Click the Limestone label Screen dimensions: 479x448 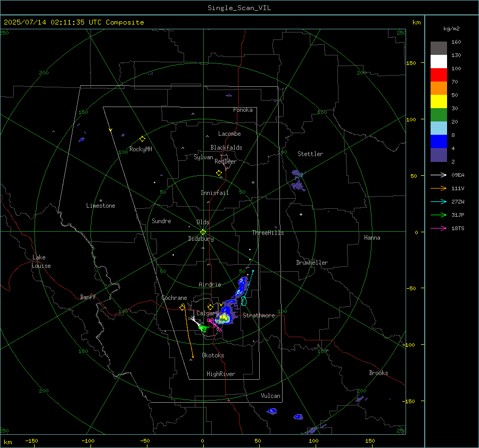pyautogui.click(x=101, y=206)
